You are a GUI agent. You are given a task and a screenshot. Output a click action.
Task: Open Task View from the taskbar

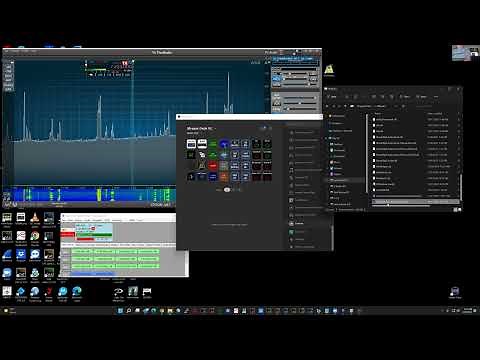pos(137,311)
